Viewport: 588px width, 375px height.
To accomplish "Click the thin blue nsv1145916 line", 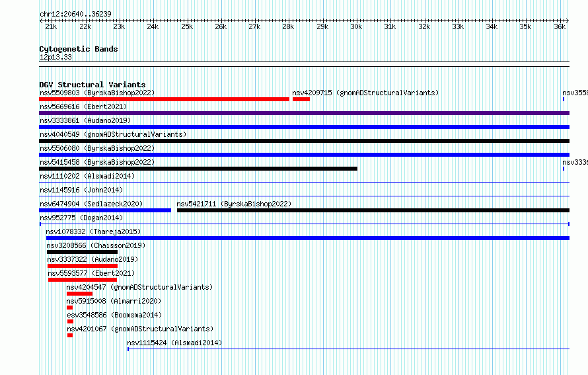I will click(304, 196).
